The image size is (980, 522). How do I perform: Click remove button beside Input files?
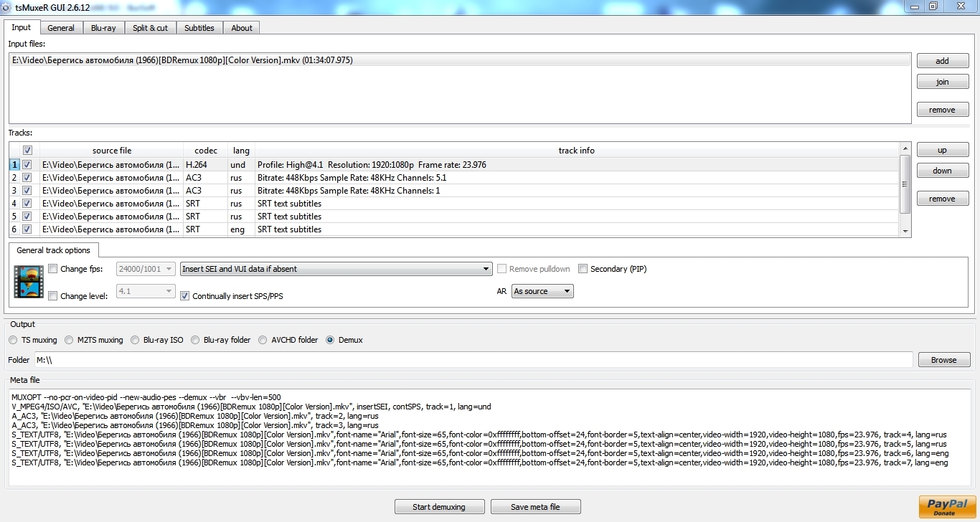pos(943,110)
